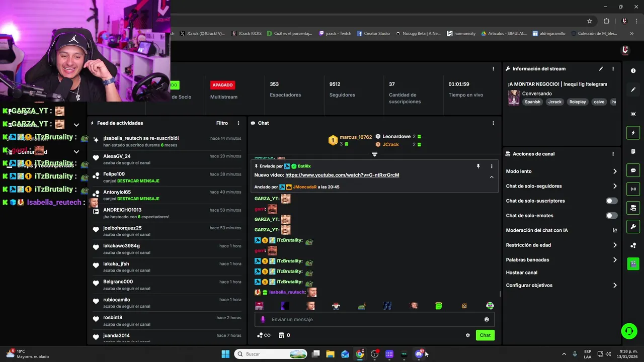Click the document page sidebar icon
The height and width of the screenshot is (362, 644).
tap(633, 152)
